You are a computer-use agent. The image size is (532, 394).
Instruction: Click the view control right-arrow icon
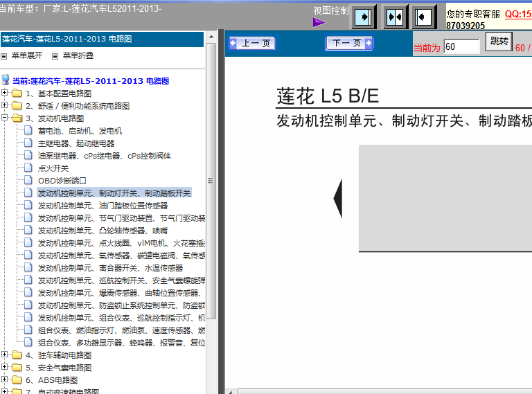[x=364, y=17]
